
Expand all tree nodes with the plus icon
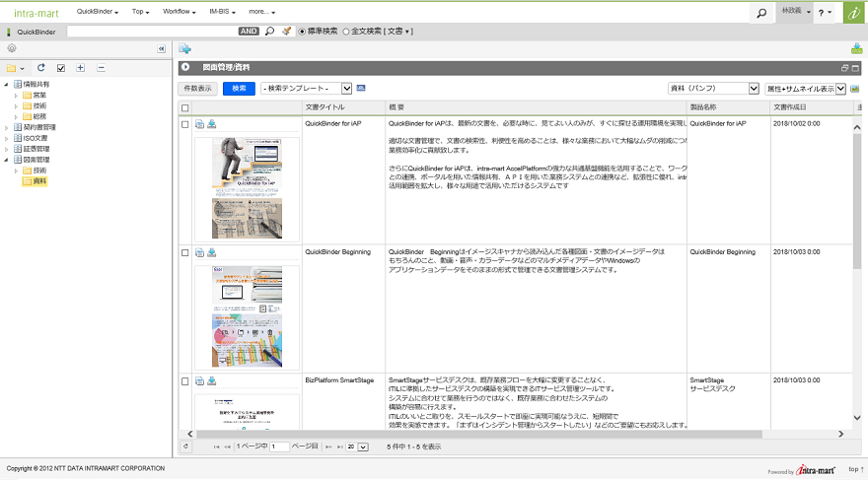pyautogui.click(x=80, y=67)
